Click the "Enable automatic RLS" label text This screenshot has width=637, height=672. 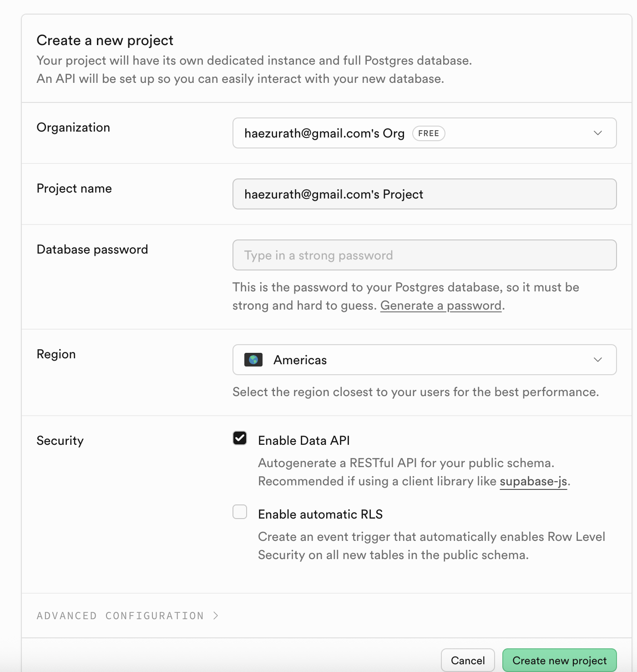click(320, 514)
